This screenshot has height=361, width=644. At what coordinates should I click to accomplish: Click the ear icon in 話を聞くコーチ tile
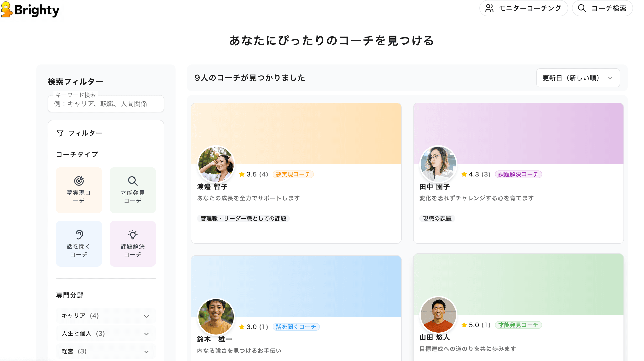pos(79,234)
